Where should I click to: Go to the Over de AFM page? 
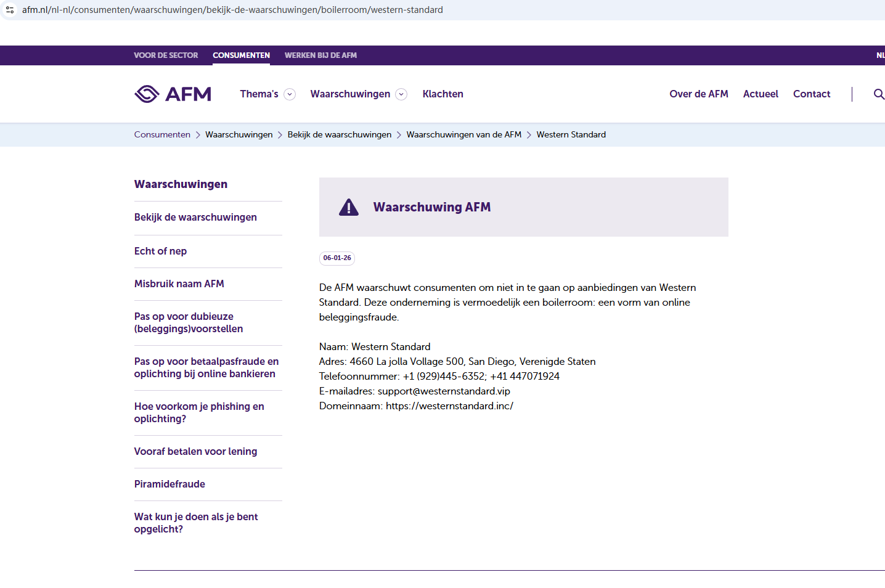(698, 94)
